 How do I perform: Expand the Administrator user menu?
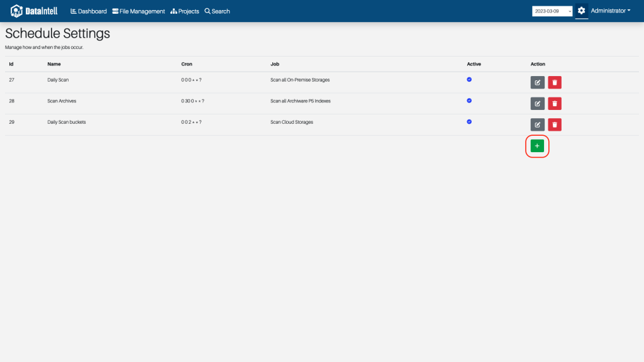[x=610, y=11]
